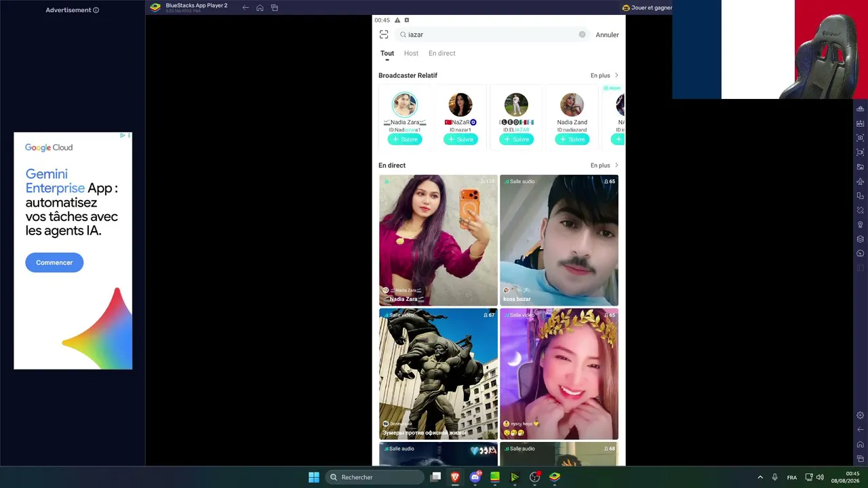The height and width of the screenshot is (488, 868).
Task: Open 'Jouer et gagner' rewards link
Action: pos(647,7)
